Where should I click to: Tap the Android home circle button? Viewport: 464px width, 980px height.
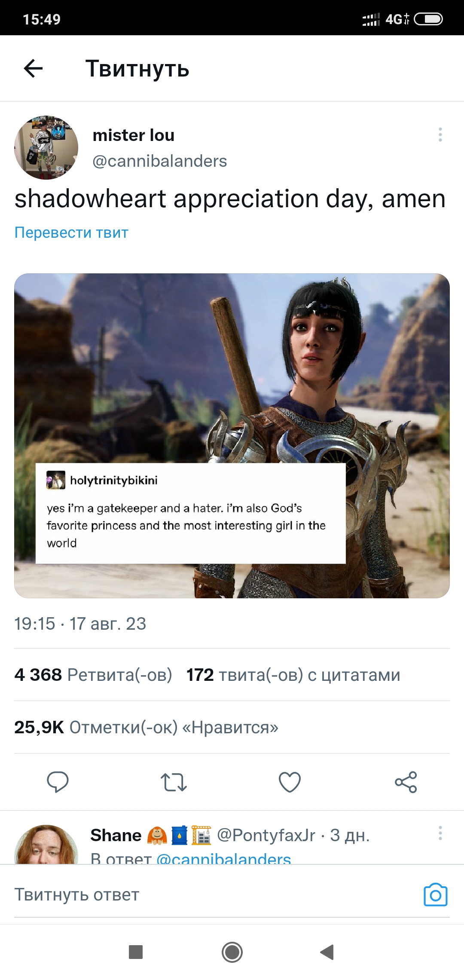point(232,952)
